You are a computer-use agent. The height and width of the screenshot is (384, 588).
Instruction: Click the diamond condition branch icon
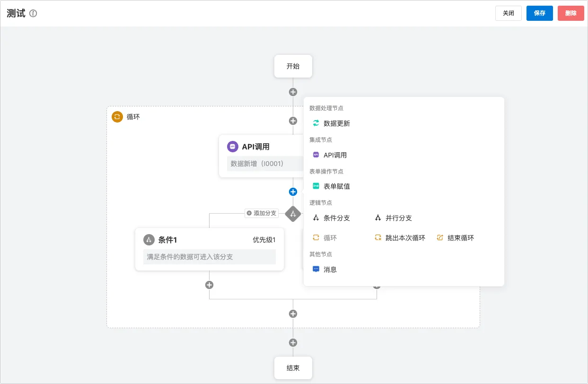point(293,214)
